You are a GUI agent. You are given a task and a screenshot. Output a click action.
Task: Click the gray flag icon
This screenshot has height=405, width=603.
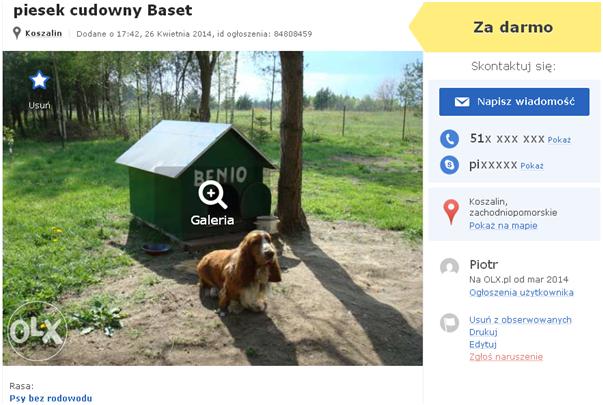click(449, 323)
